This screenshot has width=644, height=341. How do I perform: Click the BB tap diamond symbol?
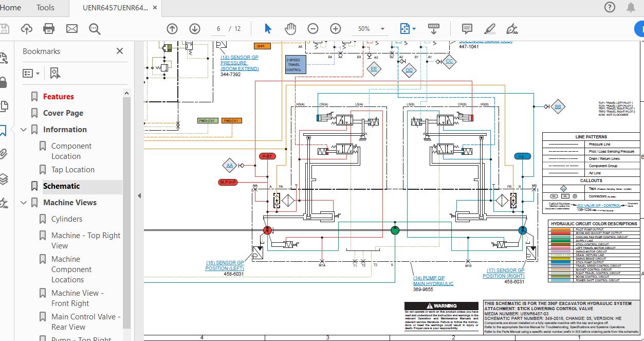tap(558, 106)
